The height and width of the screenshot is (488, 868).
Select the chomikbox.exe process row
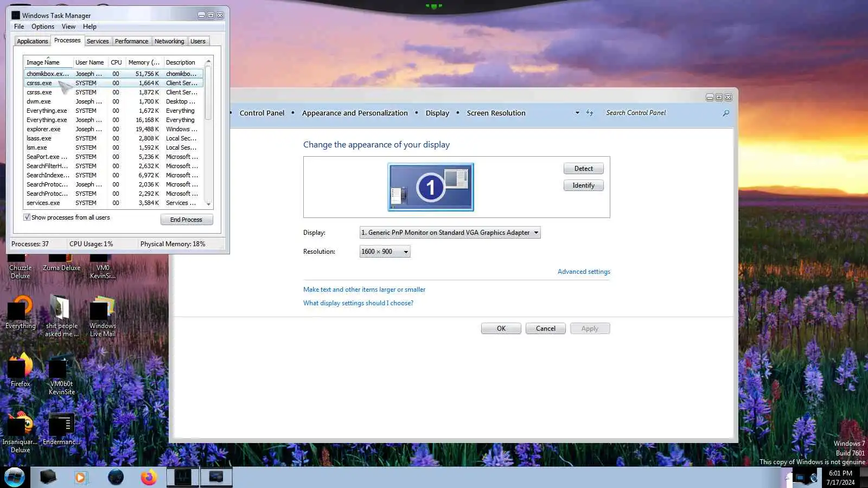pos(113,74)
